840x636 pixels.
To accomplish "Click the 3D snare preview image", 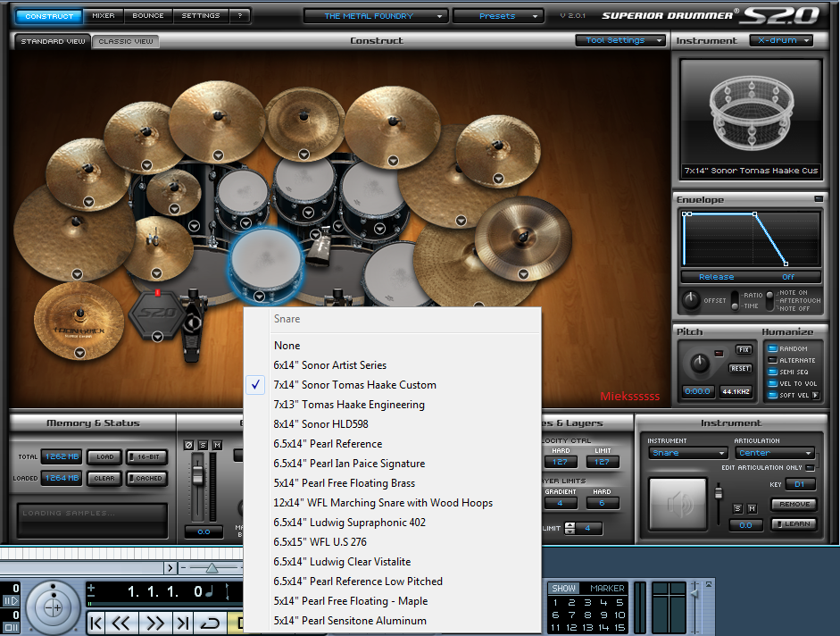I will [x=751, y=114].
